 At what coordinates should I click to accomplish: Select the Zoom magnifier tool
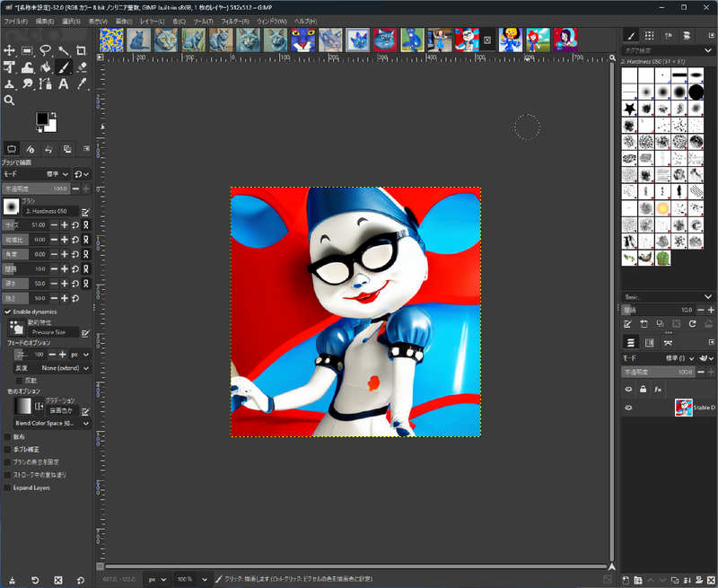(11, 101)
